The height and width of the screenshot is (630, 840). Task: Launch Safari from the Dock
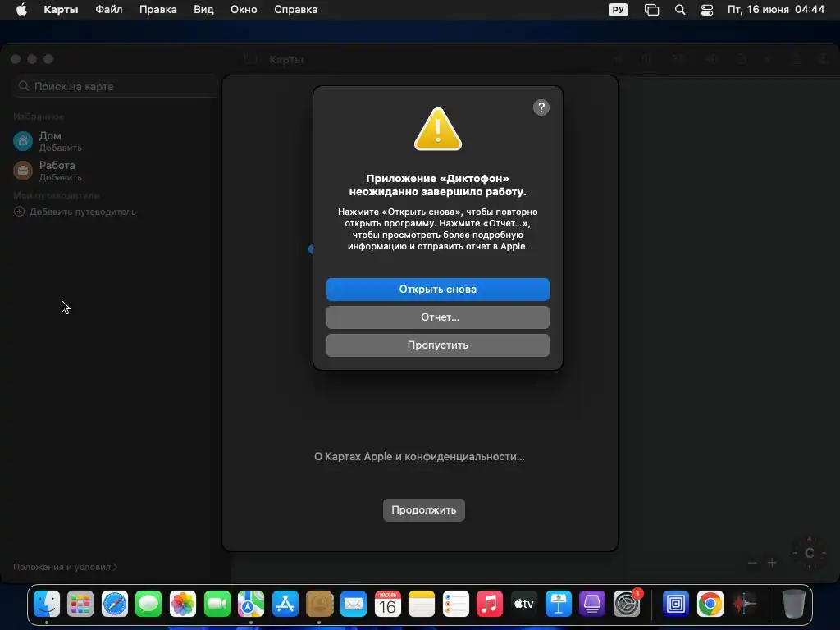(115, 605)
